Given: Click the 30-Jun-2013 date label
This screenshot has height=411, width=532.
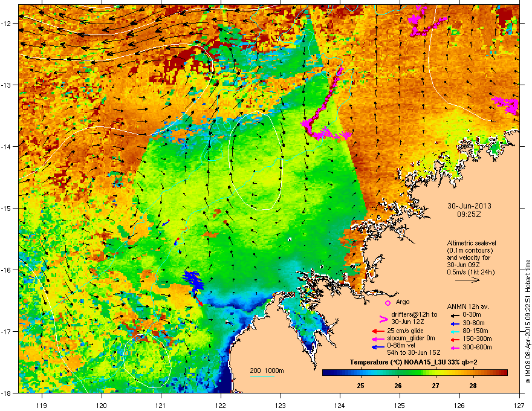Looking at the screenshot, I should tap(465, 205).
